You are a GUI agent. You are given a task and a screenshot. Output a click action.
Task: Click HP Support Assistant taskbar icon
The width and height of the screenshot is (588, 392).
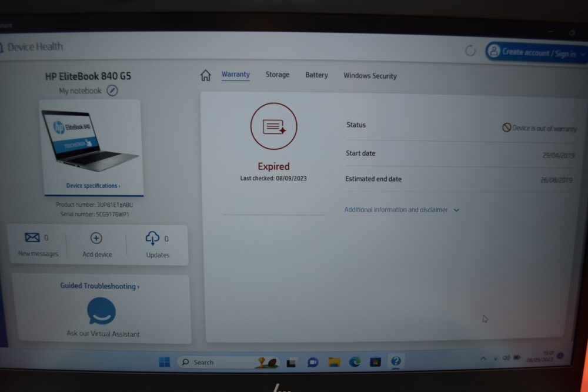point(396,361)
